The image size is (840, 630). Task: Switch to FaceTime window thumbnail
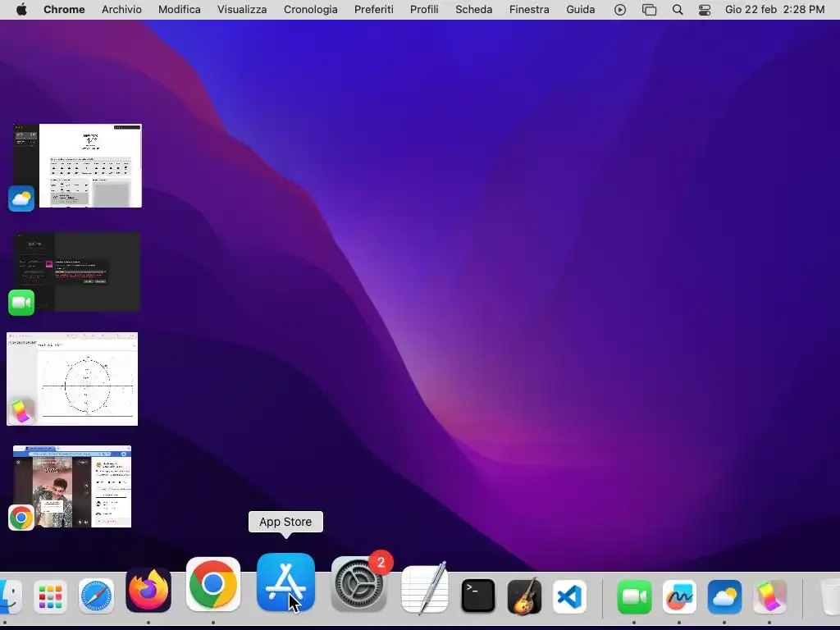pyautogui.click(x=77, y=272)
